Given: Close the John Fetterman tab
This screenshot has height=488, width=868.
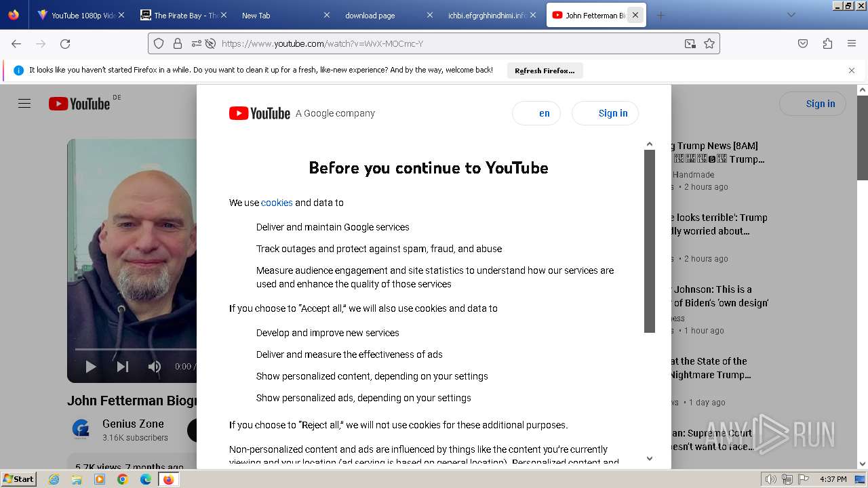Looking at the screenshot, I should click(635, 15).
